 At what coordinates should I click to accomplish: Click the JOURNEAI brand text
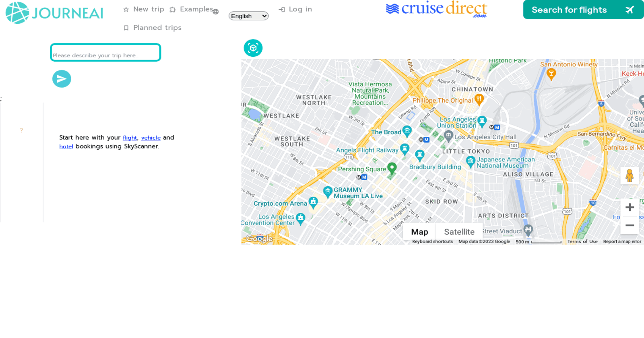point(68,13)
